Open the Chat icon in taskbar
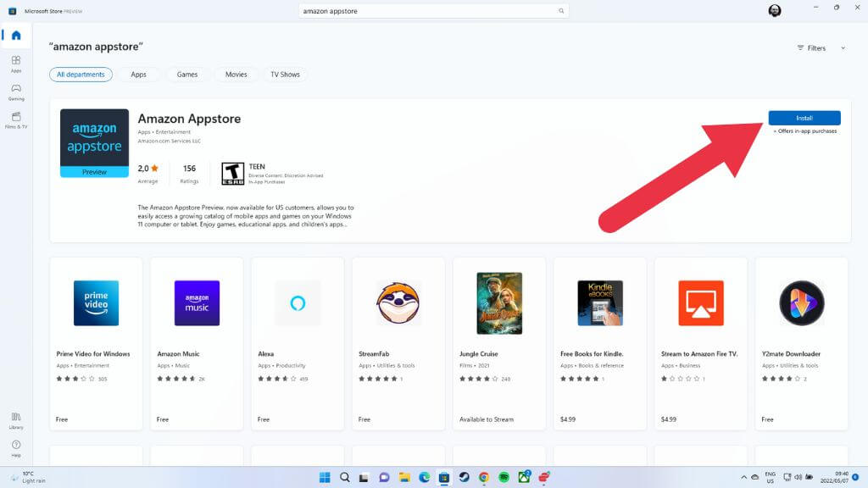Image resolution: width=868 pixels, height=488 pixels. [384, 477]
